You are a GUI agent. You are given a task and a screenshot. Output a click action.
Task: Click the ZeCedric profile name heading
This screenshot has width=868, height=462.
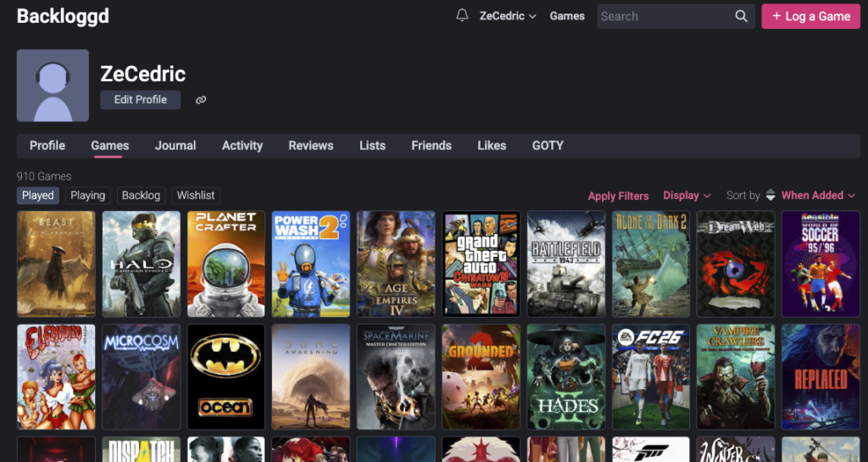tap(142, 74)
